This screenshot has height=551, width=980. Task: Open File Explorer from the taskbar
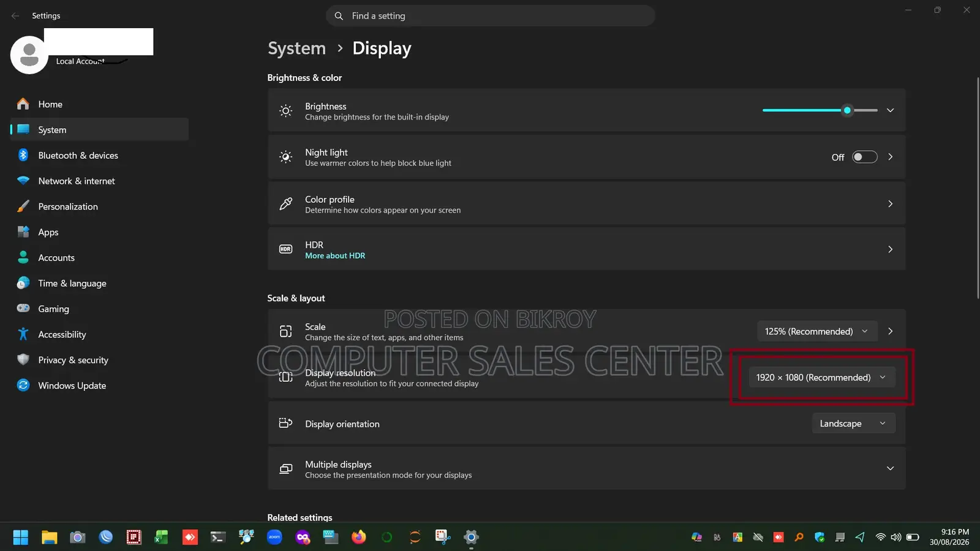click(49, 538)
